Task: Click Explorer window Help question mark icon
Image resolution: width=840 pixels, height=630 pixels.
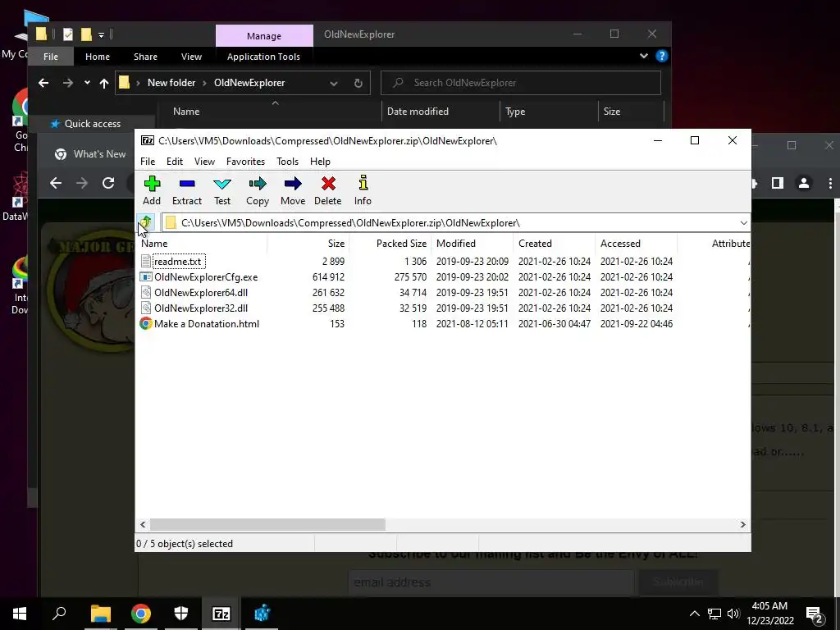Action: click(x=662, y=56)
